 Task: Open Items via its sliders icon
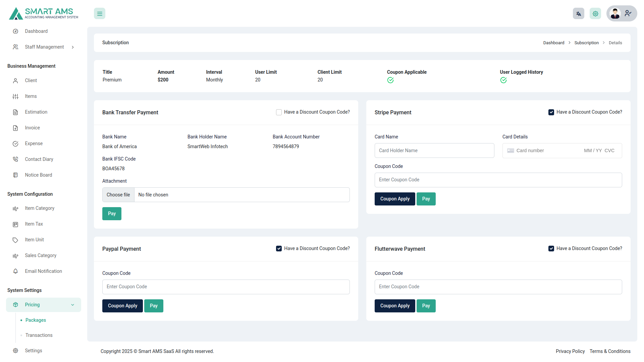[15, 96]
